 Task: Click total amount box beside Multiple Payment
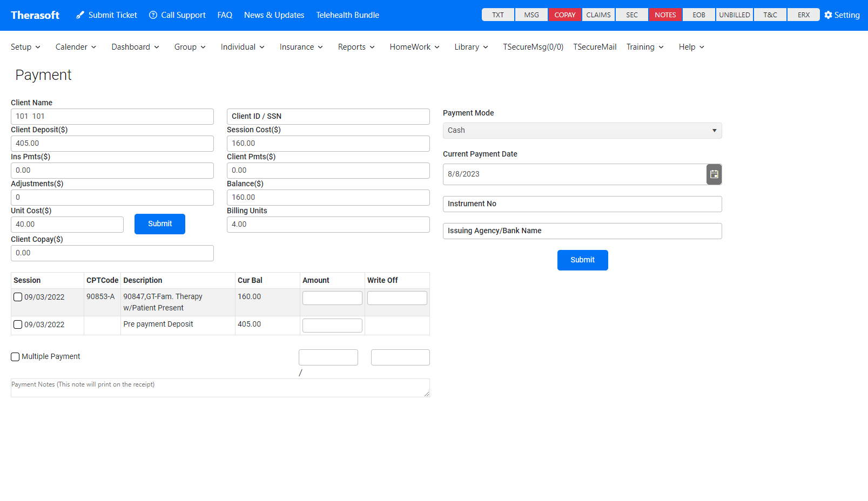click(328, 357)
